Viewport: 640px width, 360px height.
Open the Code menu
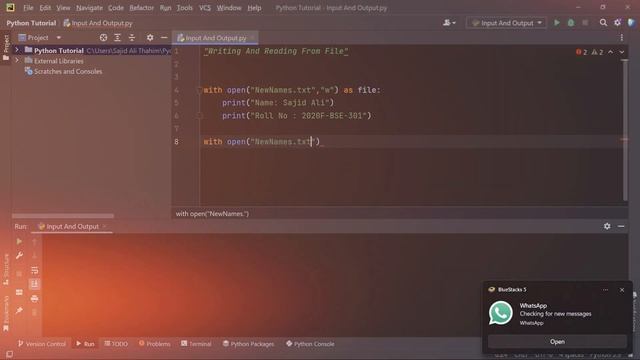pos(116,8)
